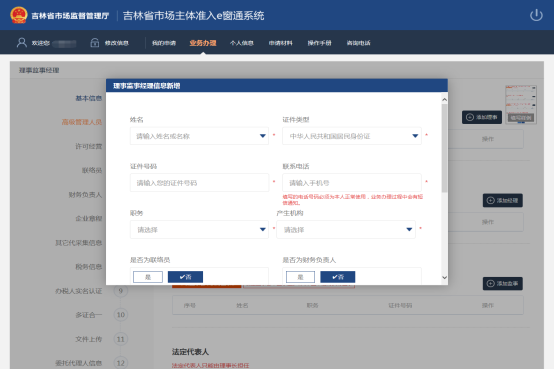
Task: Select 税务信息 in the sidebar
Action: coord(89,267)
